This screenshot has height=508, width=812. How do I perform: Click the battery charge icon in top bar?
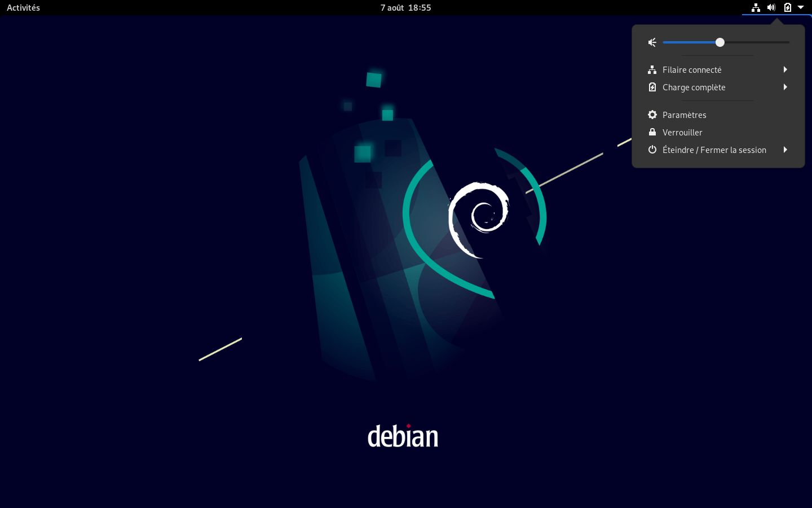(788, 7)
